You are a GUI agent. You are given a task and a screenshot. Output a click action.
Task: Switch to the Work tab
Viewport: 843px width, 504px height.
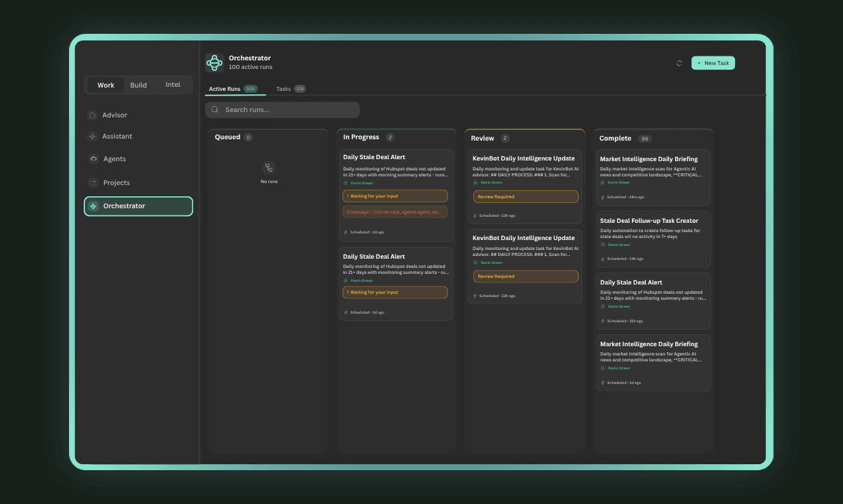pyautogui.click(x=106, y=85)
